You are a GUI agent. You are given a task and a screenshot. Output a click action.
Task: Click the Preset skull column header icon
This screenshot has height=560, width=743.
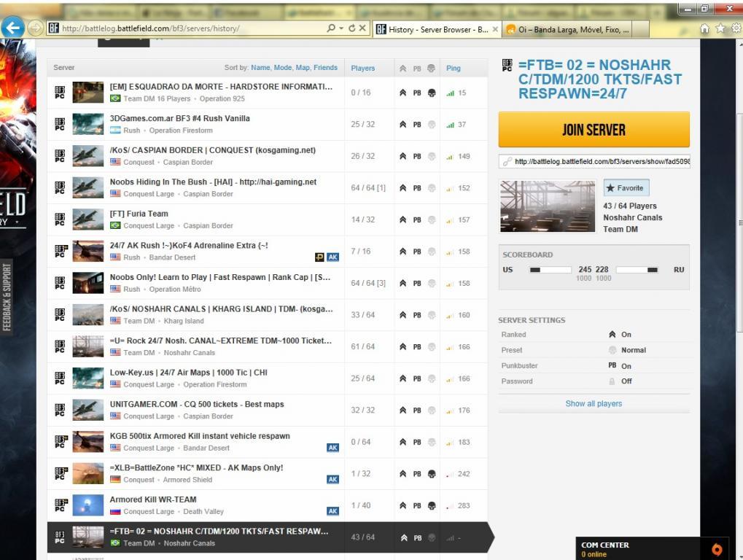[431, 69]
